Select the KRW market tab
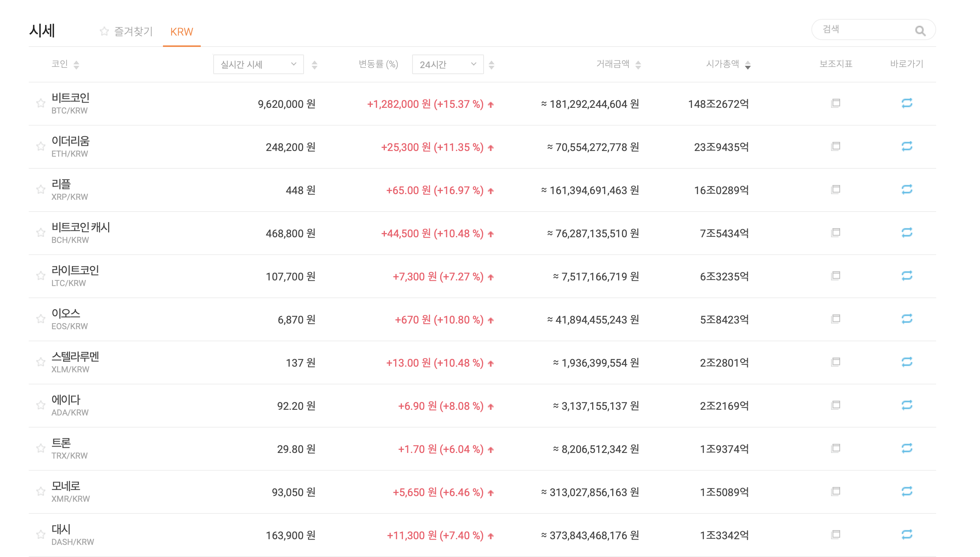Screen dimensions: 980x557 coord(181,32)
